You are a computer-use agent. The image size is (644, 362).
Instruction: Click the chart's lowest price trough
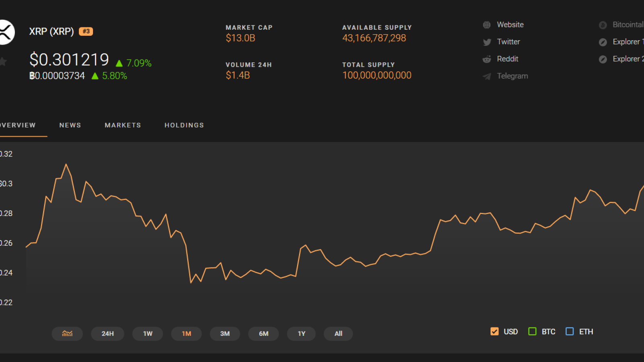coord(191,283)
